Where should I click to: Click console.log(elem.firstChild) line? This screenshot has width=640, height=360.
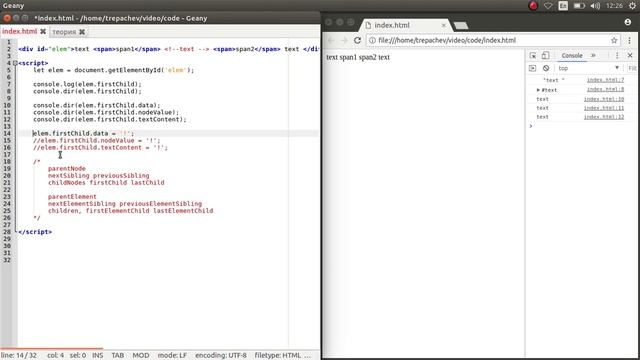click(x=87, y=84)
